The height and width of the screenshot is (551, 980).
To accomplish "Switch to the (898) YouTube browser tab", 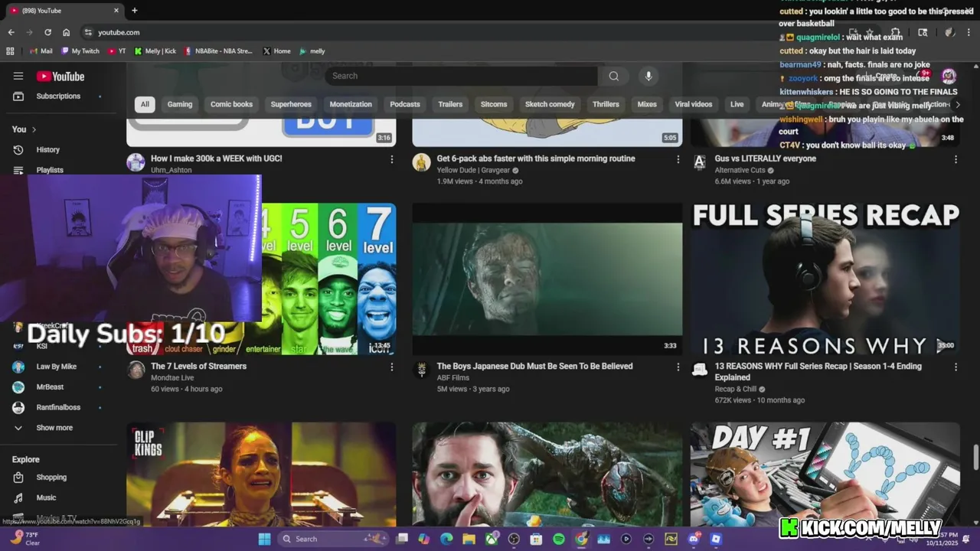I will 64,11.
